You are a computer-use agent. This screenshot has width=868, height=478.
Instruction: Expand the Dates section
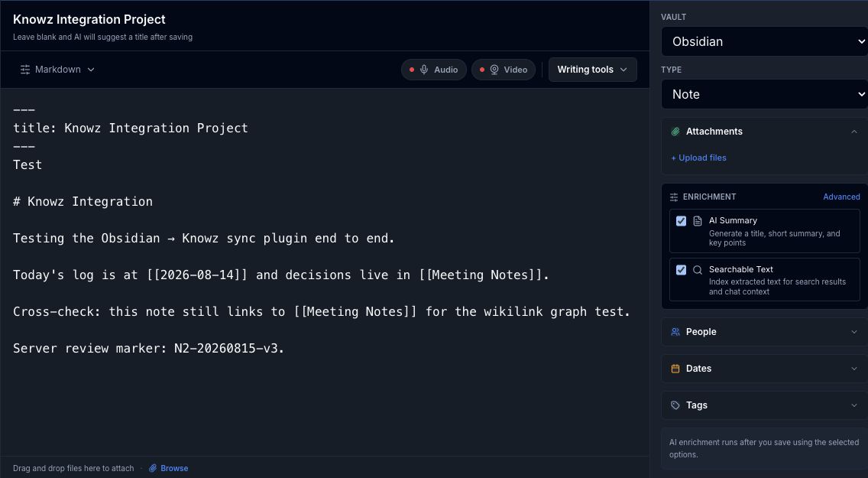(x=765, y=369)
